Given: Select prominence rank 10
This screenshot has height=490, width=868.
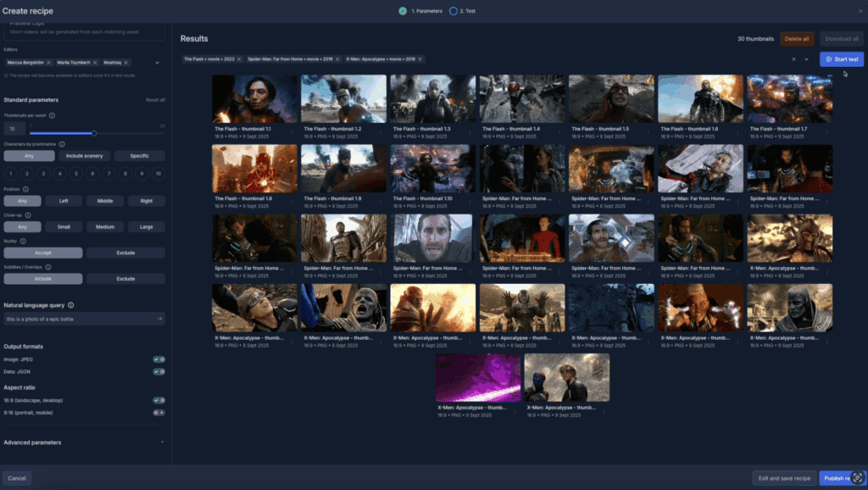Looking at the screenshot, I should click(159, 174).
